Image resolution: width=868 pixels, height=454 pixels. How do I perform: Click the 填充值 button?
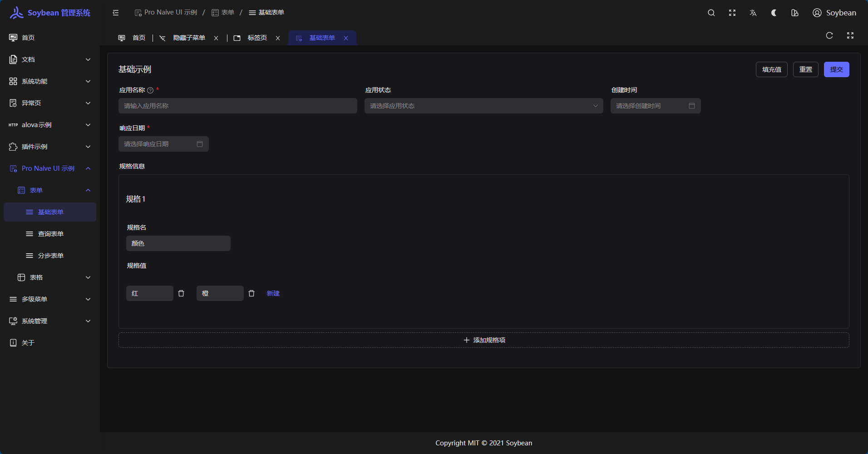click(772, 69)
